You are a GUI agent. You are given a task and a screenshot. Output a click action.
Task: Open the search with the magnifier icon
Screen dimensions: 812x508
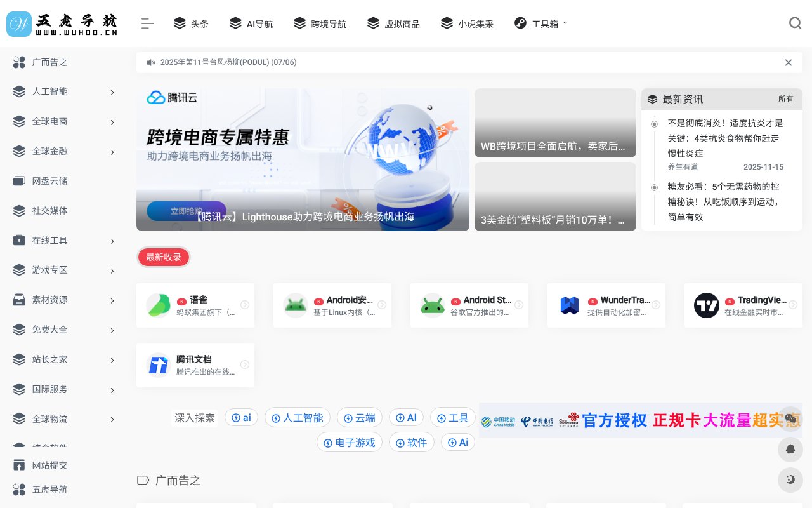[x=795, y=23]
